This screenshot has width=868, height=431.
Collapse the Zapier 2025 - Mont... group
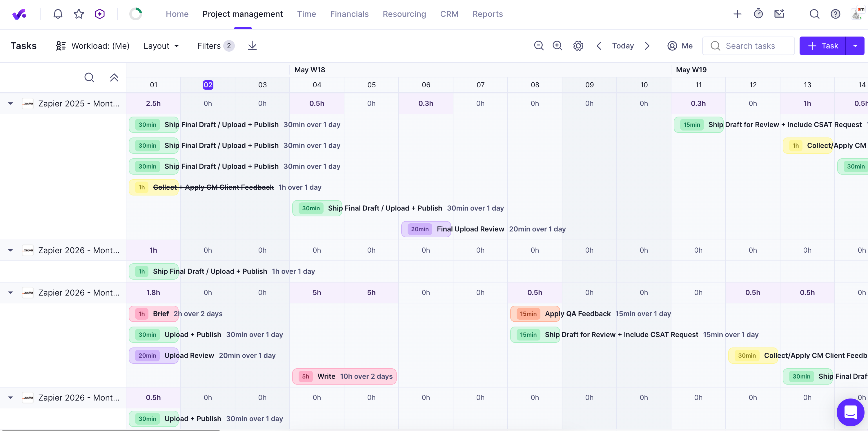(10, 104)
